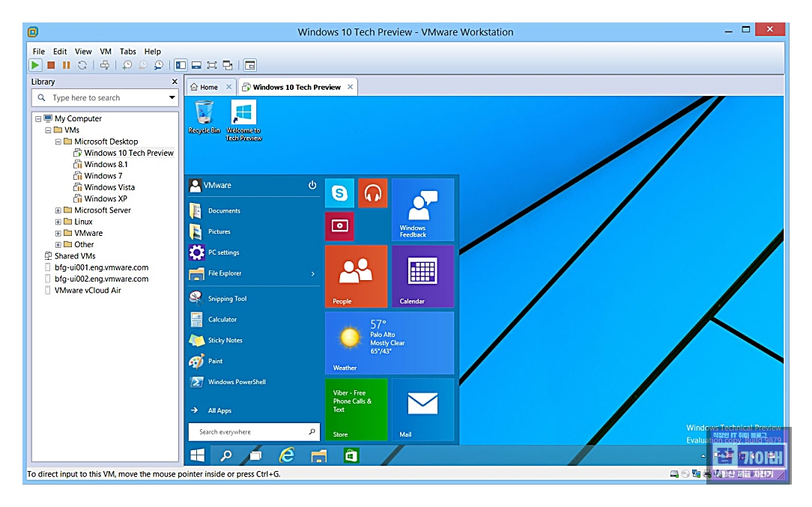Click the Windows Start button on taskbar
Viewport: 812px width, 507px height.
[197, 455]
